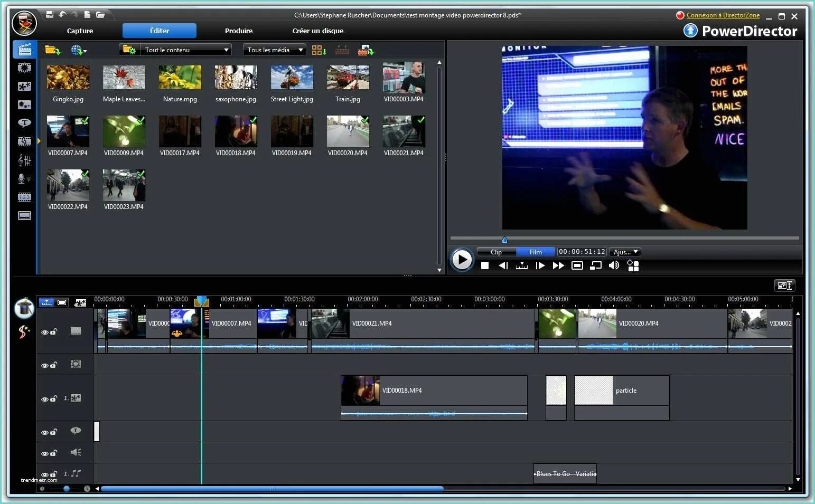
Task: Undo last action icon
Action: (x=62, y=15)
